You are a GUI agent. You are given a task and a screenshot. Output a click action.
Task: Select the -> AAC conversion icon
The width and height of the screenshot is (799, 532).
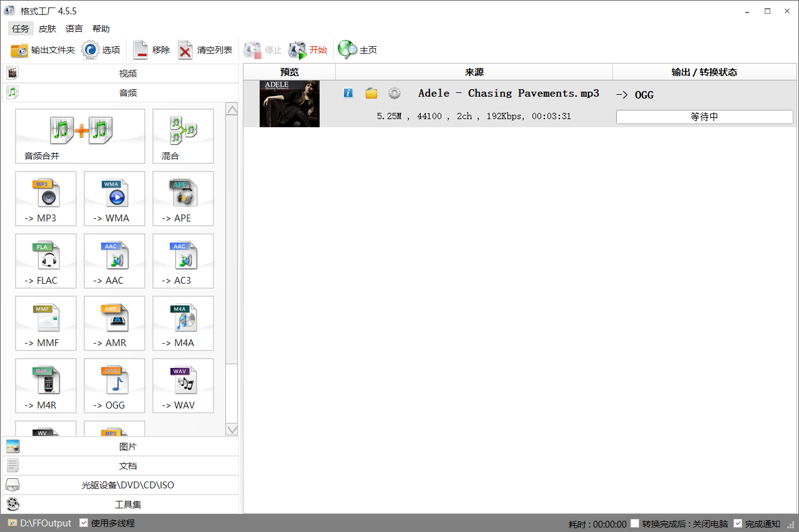tap(114, 261)
